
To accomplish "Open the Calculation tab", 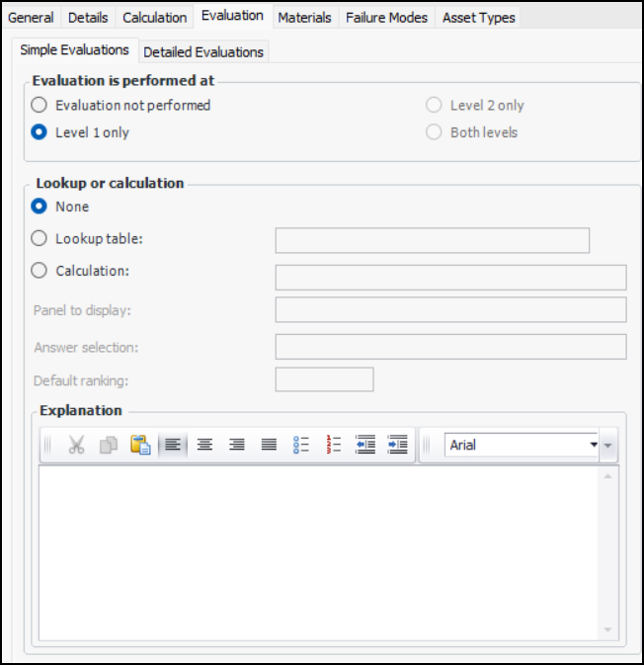I will 155,18.
